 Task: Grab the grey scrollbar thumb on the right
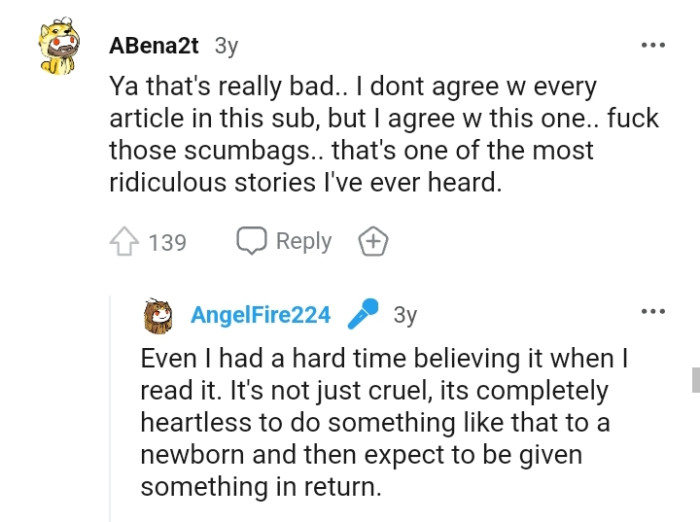point(695,379)
